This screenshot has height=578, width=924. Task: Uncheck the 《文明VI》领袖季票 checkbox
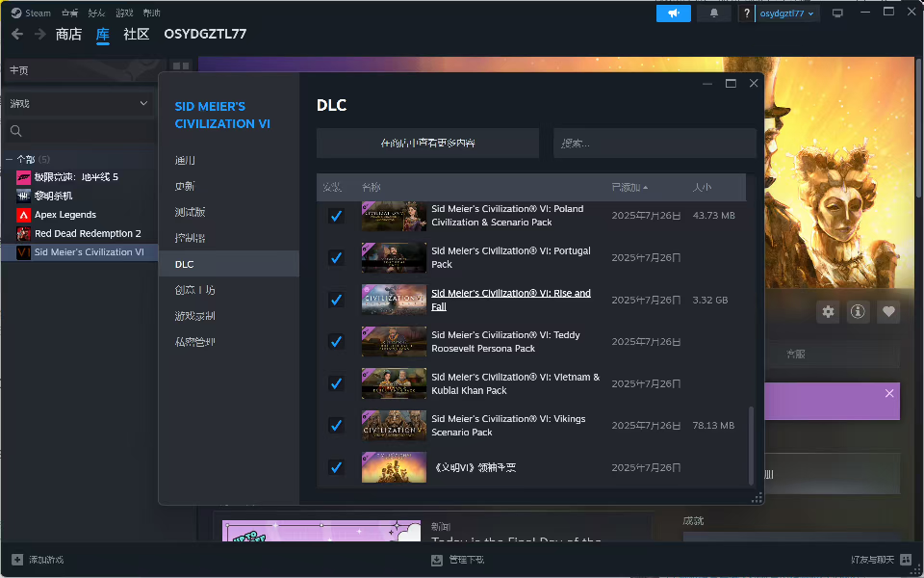tap(336, 467)
